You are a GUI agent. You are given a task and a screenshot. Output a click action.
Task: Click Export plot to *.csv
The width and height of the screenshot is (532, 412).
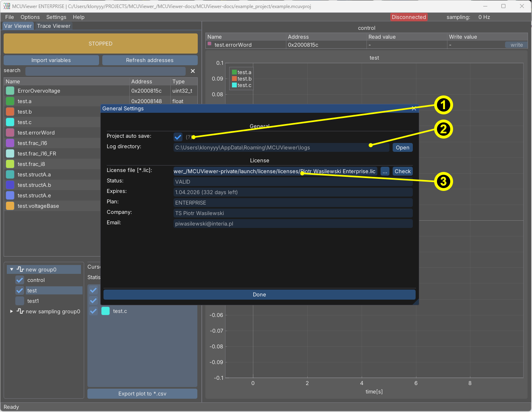(x=142, y=393)
